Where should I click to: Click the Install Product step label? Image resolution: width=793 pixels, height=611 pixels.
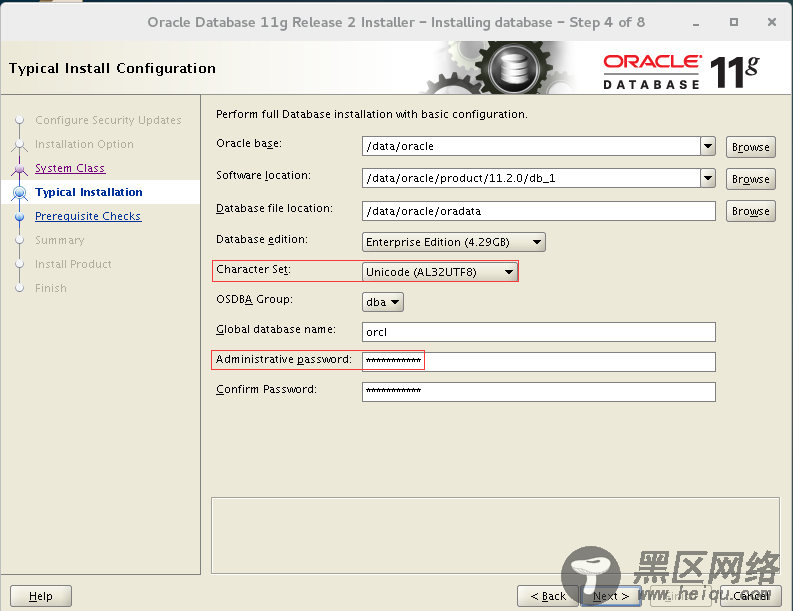point(73,264)
